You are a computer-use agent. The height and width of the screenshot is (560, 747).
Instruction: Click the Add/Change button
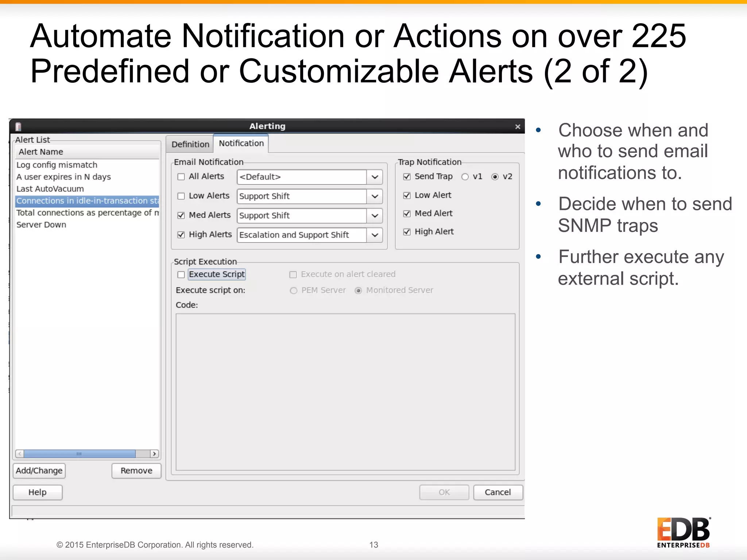pos(39,471)
